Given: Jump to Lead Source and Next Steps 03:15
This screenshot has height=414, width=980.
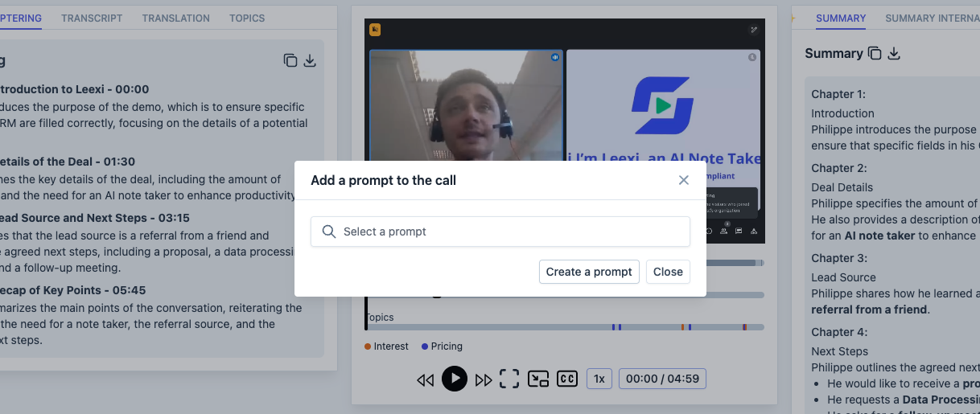Looking at the screenshot, I should 95,218.
